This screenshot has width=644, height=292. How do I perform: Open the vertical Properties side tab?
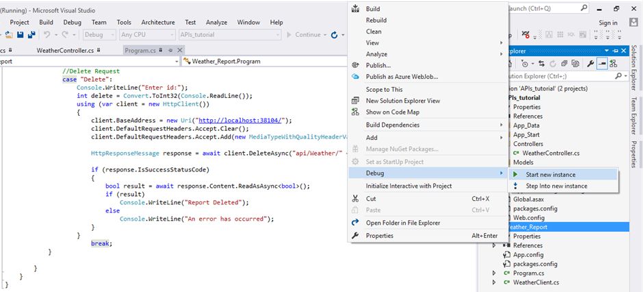(634, 154)
